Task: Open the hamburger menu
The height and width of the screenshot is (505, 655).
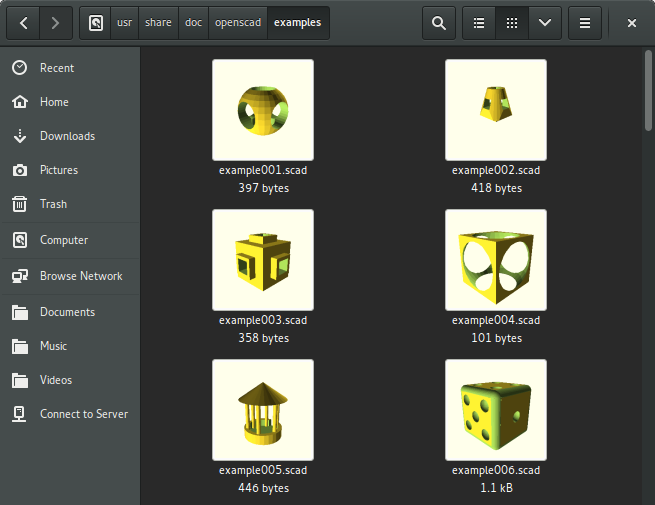Action: pos(585,23)
